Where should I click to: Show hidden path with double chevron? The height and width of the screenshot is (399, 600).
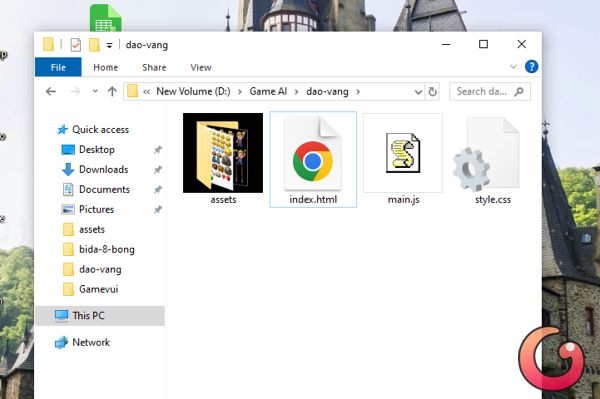[146, 92]
